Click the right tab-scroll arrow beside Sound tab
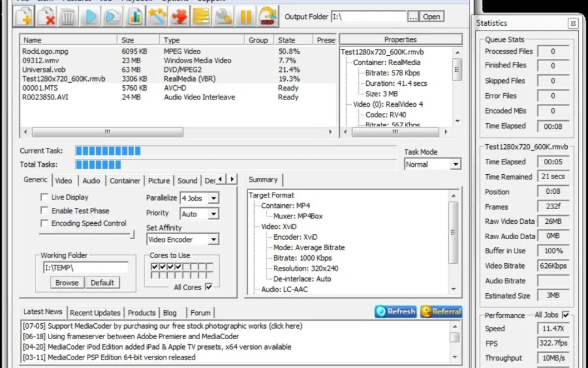Image resolution: width=588 pixels, height=368 pixels. (232, 180)
